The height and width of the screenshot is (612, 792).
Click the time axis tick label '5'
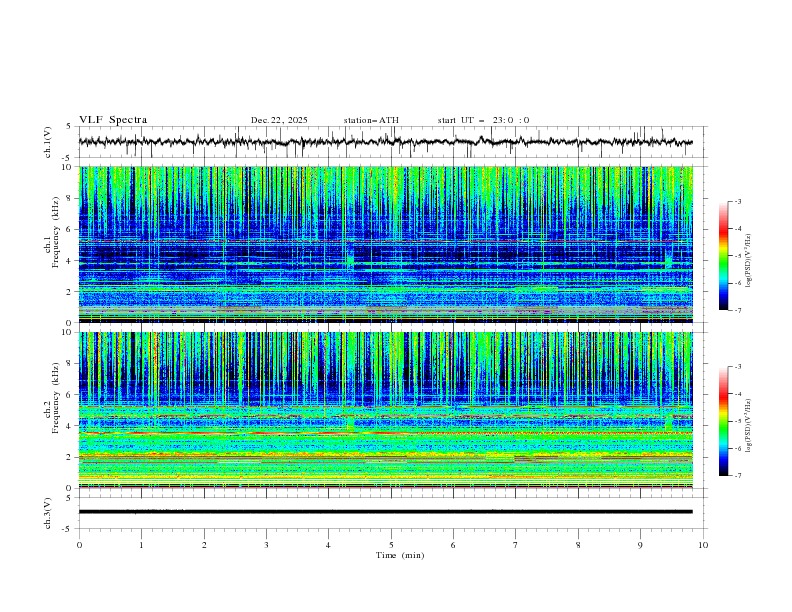[391, 545]
